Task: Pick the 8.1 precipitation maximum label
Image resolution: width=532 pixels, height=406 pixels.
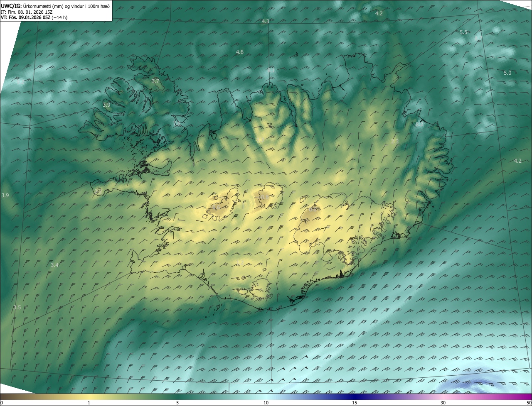Action: pyautogui.click(x=271, y=71)
